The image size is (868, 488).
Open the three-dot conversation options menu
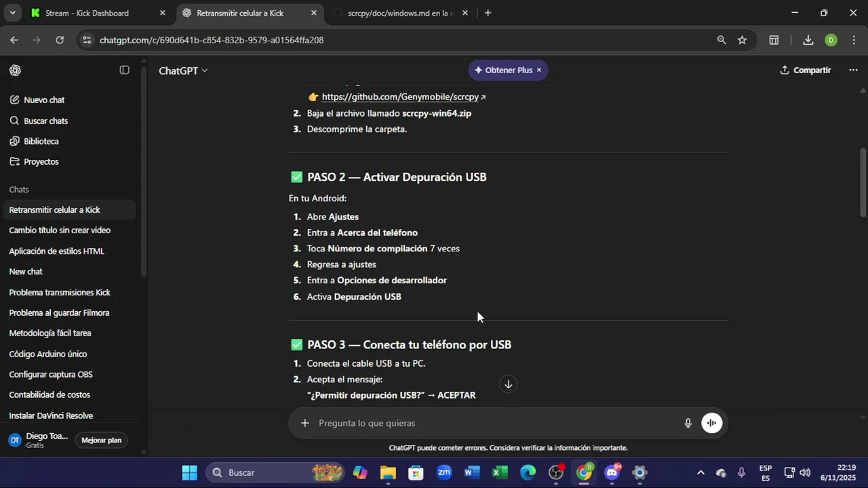pos(853,70)
